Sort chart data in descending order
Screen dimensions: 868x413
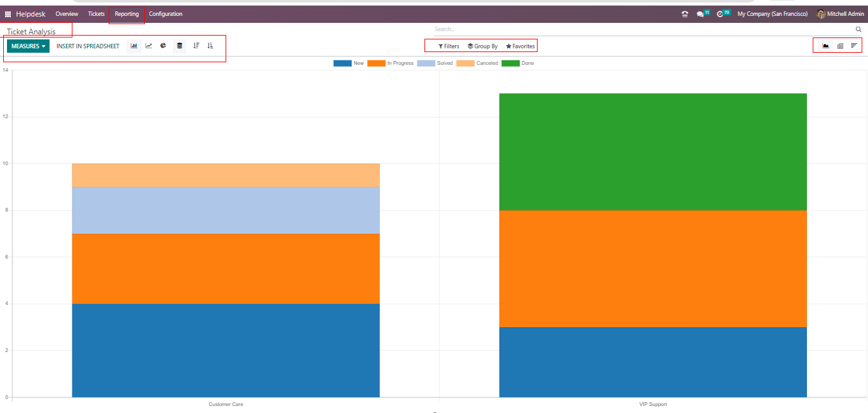point(196,46)
